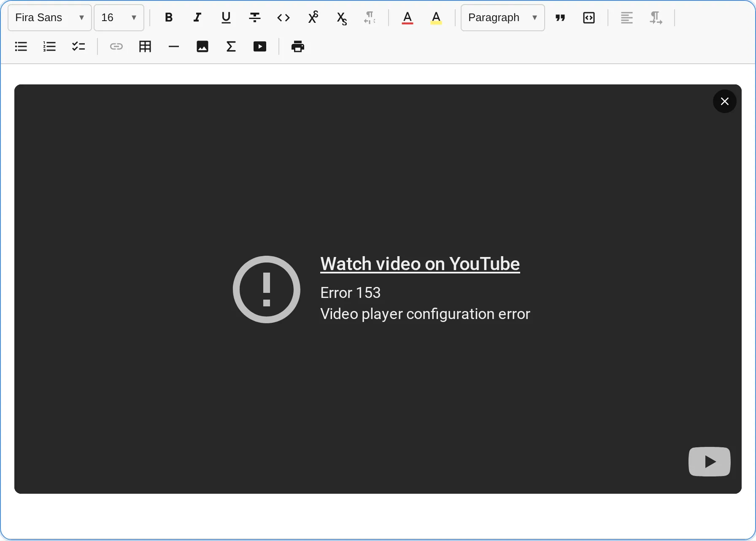This screenshot has width=756, height=541.
Task: Apply inline code formatting
Action: coord(283,18)
